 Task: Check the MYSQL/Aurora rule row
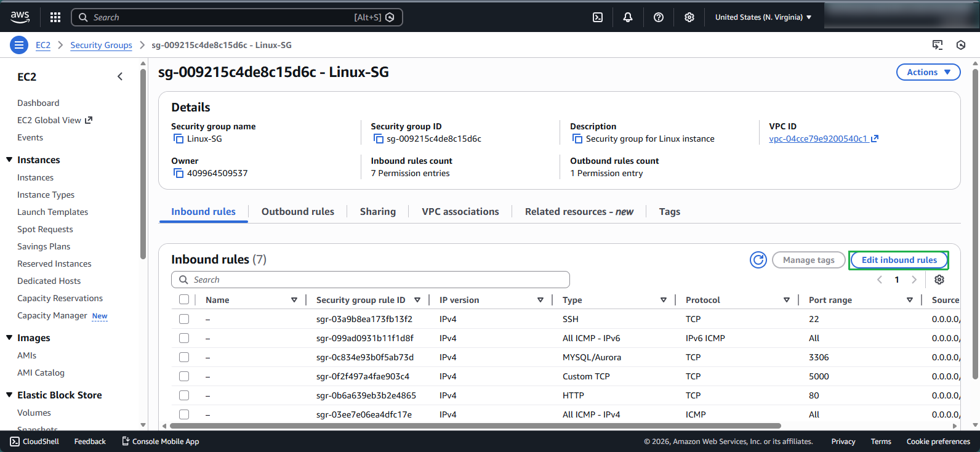click(184, 357)
